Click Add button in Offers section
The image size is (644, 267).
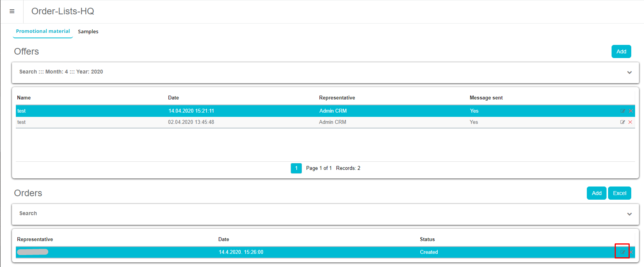click(x=621, y=51)
